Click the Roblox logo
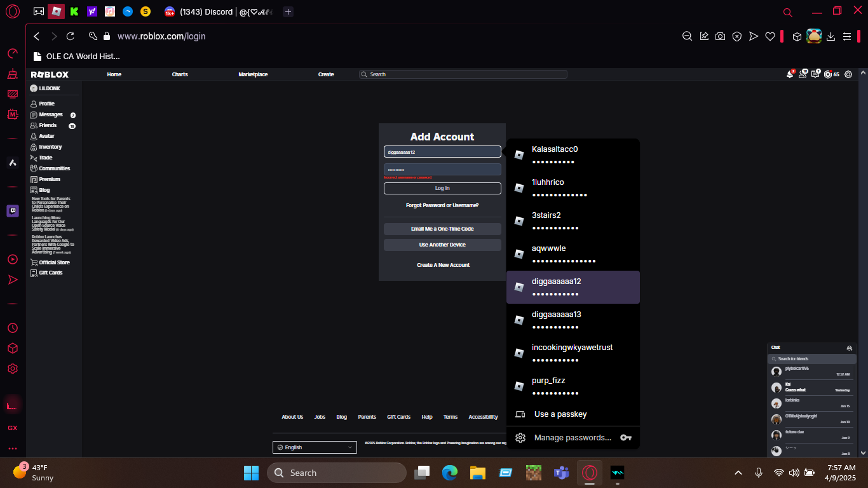 (50, 74)
